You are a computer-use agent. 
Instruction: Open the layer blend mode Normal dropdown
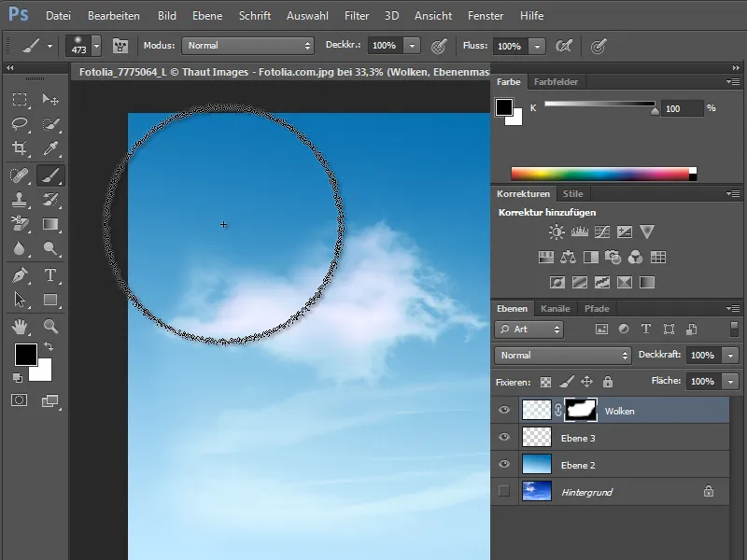563,356
